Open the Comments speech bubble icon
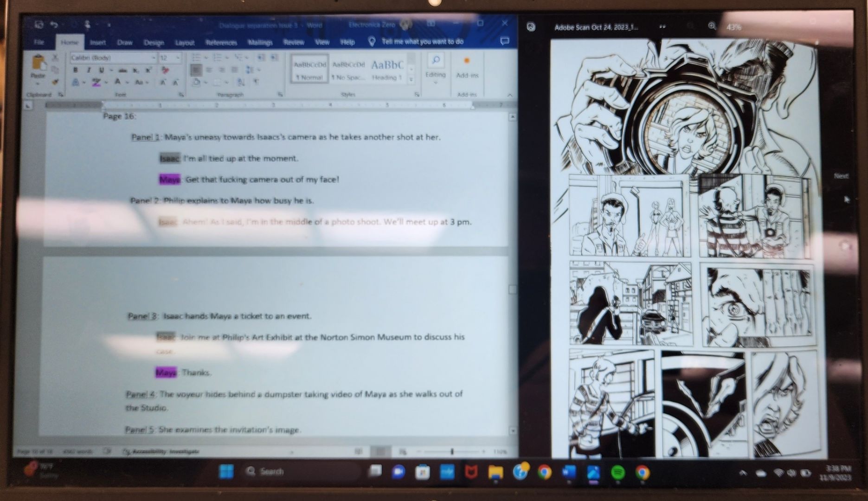 (x=504, y=41)
